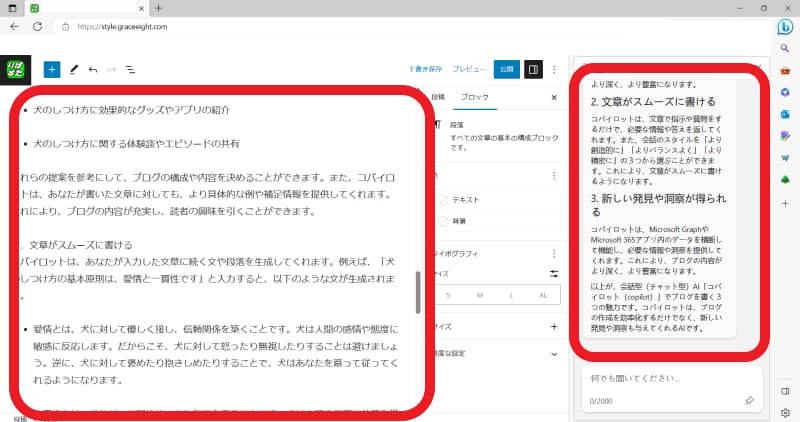Click the chat input 何でも聞いてください
The height and width of the screenshot is (422, 800).
click(635, 379)
